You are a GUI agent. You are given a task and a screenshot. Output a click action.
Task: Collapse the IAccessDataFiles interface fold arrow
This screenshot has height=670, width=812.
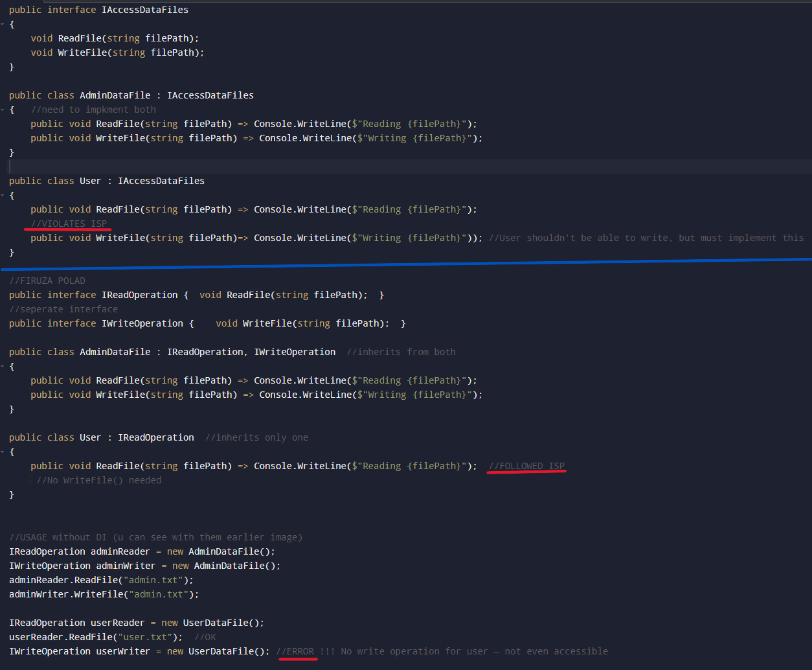tap(3, 24)
